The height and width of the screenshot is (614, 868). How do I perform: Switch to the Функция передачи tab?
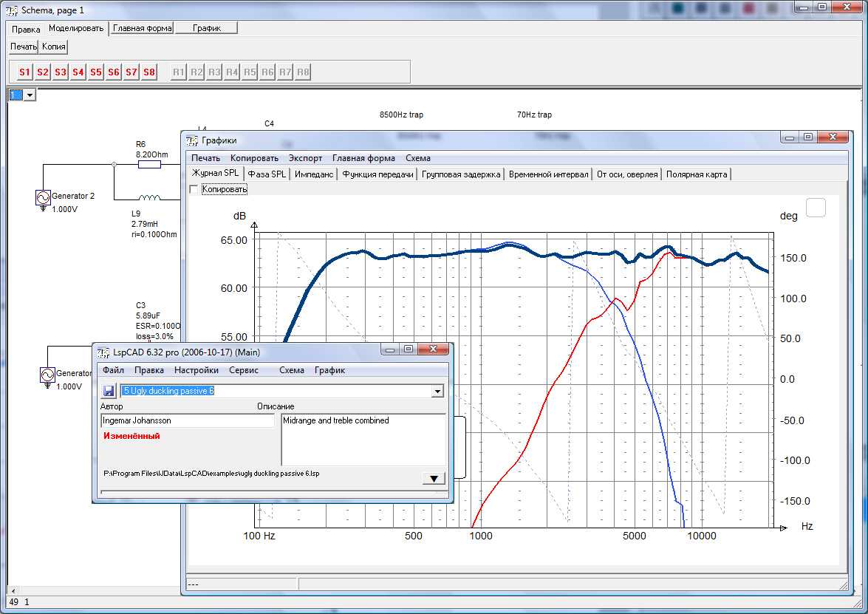pyautogui.click(x=377, y=174)
